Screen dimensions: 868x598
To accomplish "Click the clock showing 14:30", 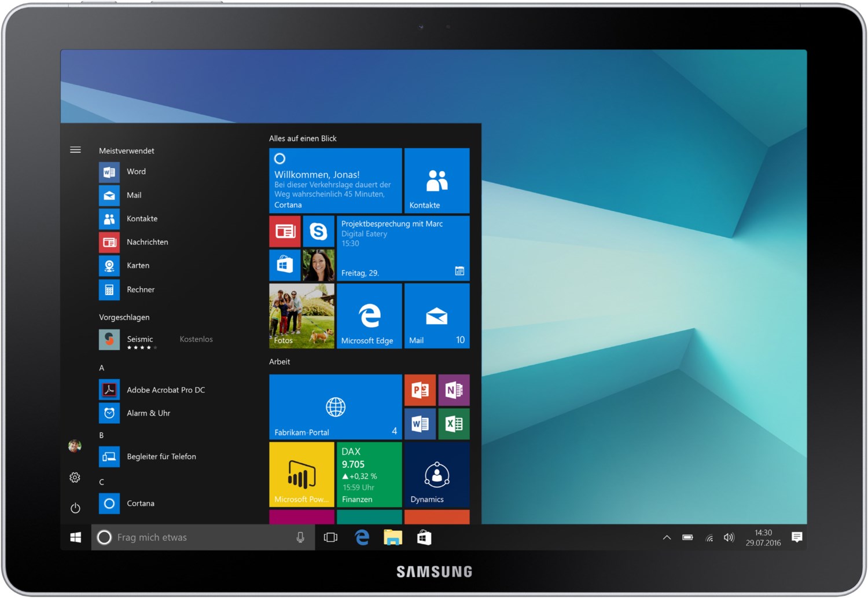I will point(763,538).
